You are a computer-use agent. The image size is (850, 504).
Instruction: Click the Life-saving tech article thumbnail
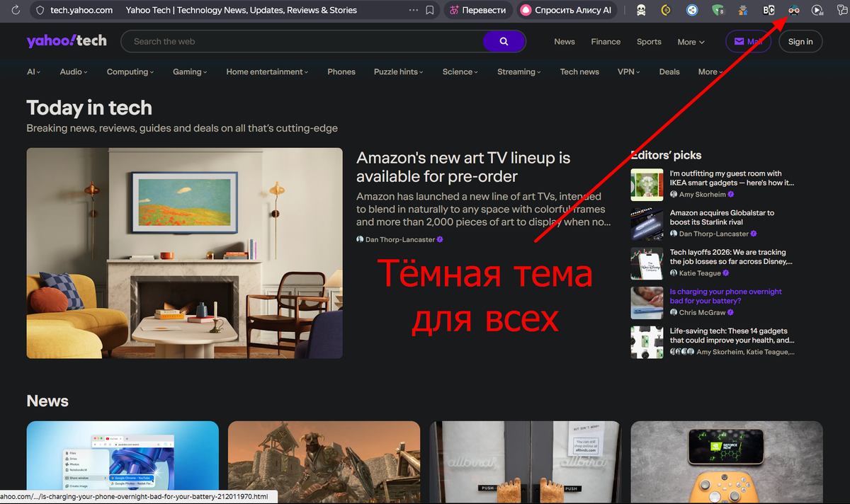(x=647, y=342)
